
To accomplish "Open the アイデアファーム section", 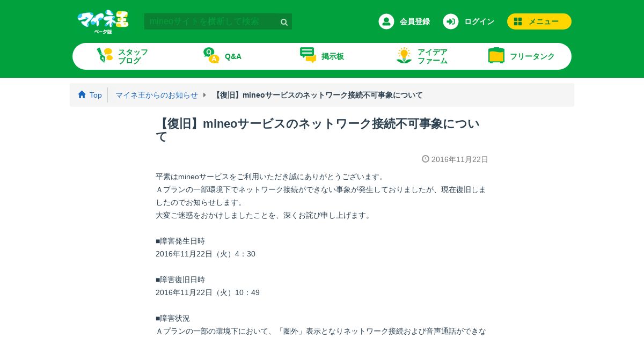I will coord(433,56).
